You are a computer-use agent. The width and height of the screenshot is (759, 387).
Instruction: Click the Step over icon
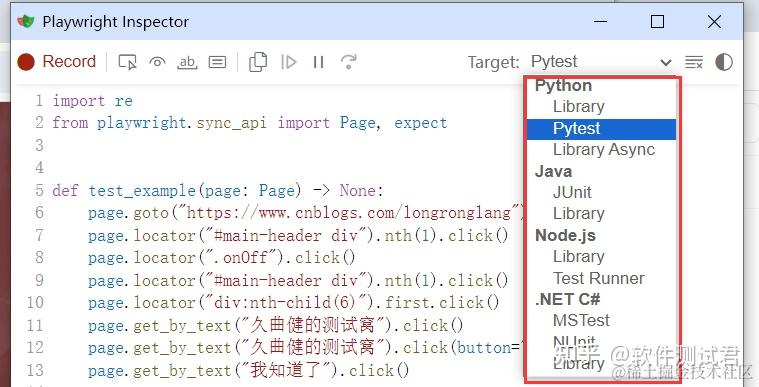349,62
